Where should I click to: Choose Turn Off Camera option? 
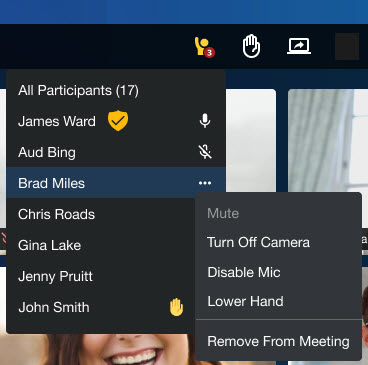click(x=258, y=242)
